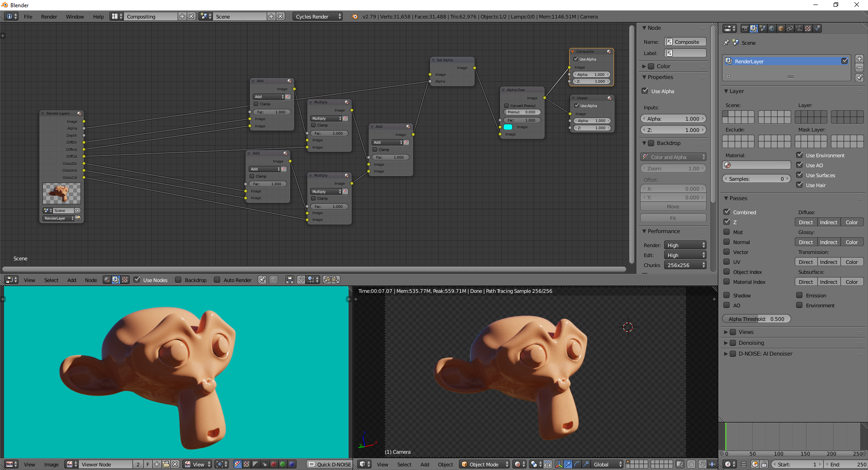The image size is (868, 470).
Task: Unlink Viewer Node image with X
Action: pyautogui.click(x=175, y=464)
